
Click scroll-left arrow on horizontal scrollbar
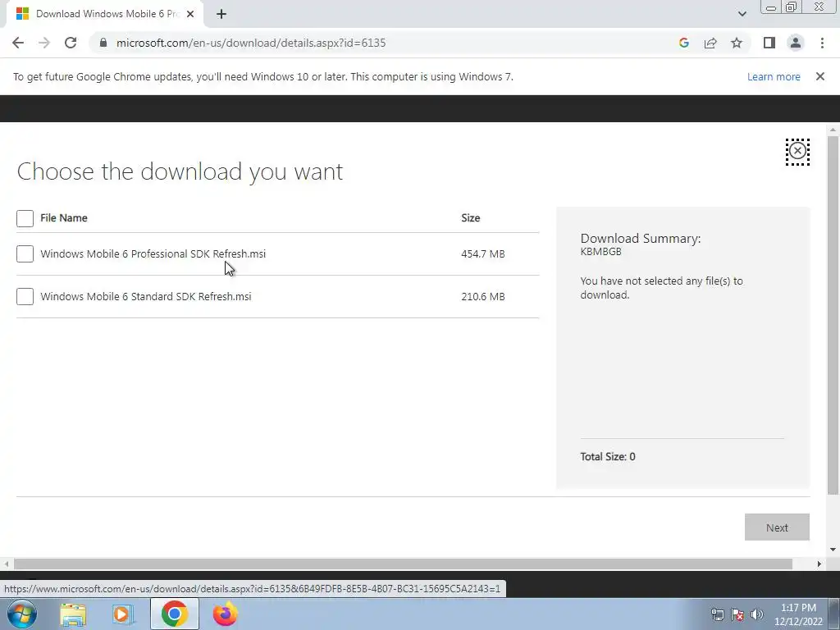[x=7, y=564]
